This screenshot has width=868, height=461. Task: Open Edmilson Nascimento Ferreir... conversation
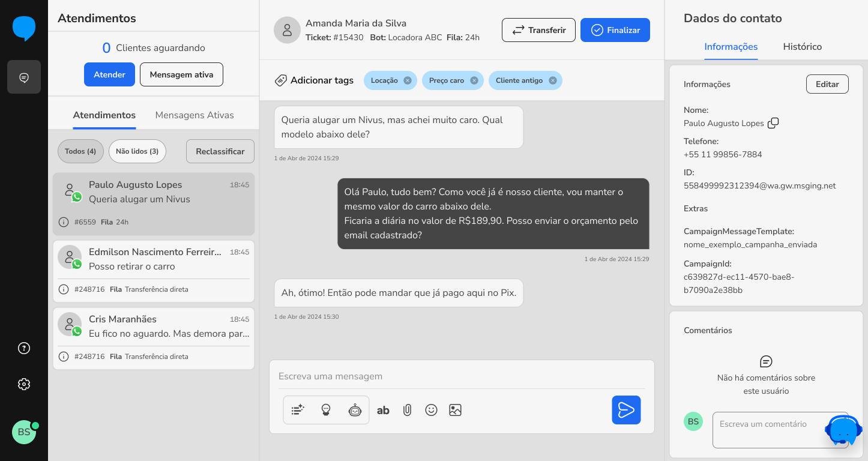coord(154,271)
